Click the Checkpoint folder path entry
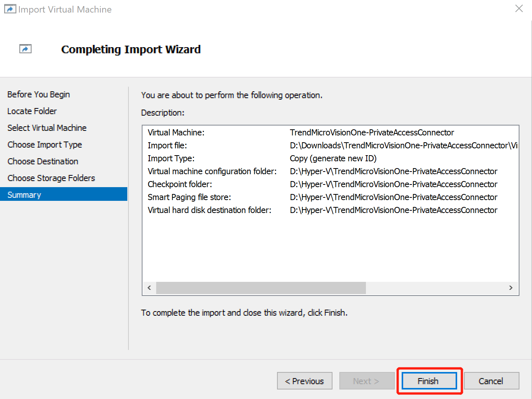The height and width of the screenshot is (399, 532). tap(393, 184)
